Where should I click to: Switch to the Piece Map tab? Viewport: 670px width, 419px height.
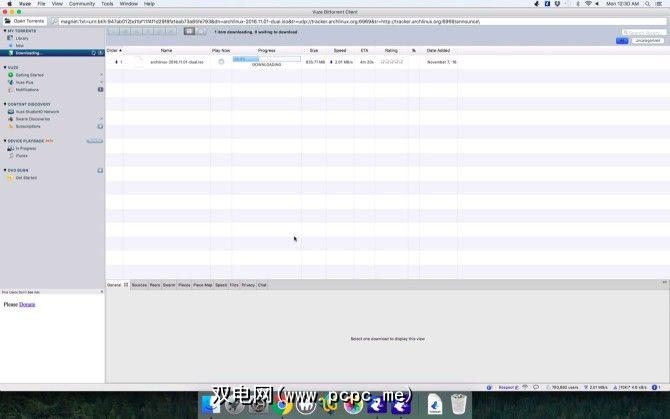click(203, 285)
